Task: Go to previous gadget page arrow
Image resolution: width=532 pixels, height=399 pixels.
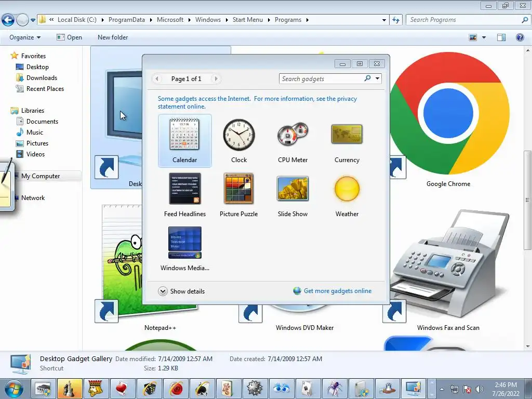Action: [157, 79]
